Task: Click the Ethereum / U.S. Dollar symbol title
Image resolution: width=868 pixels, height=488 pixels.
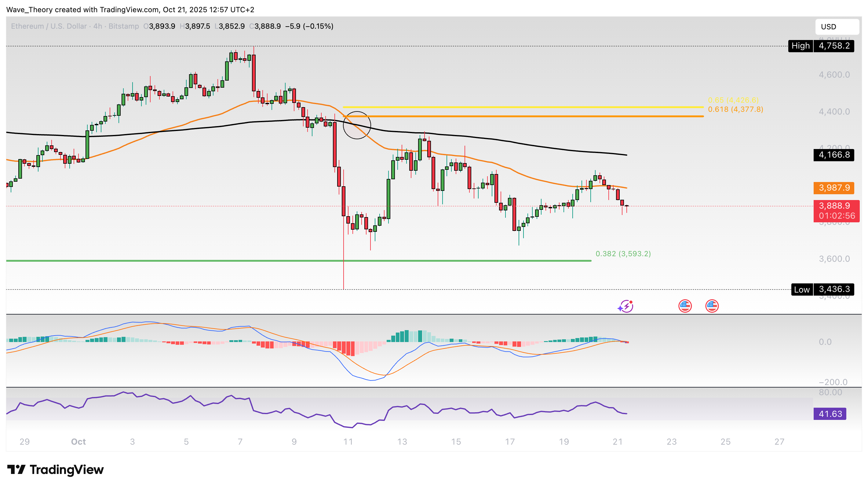Action: point(49,26)
